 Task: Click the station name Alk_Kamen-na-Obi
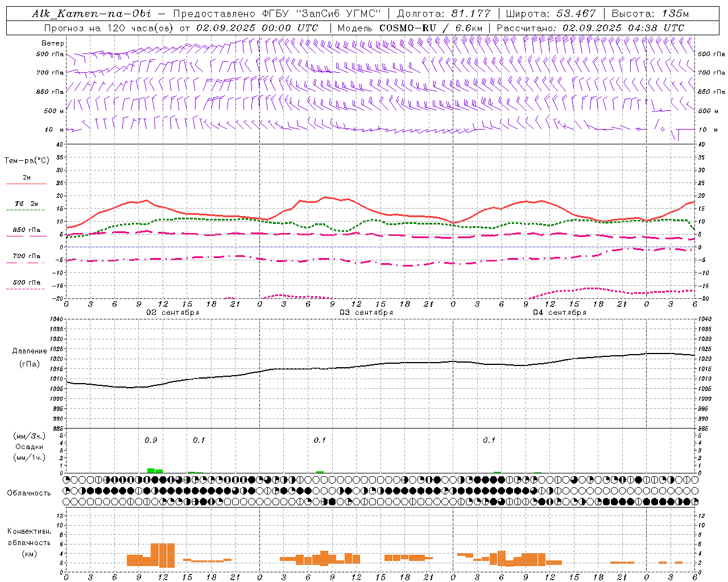[92, 14]
